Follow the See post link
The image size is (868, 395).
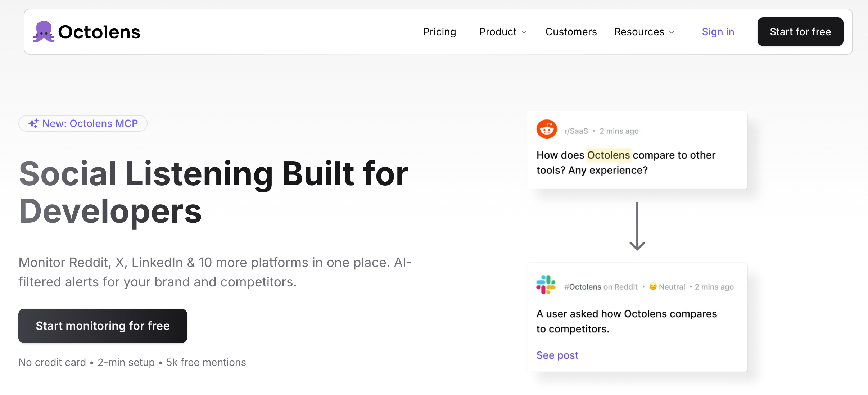tap(557, 355)
